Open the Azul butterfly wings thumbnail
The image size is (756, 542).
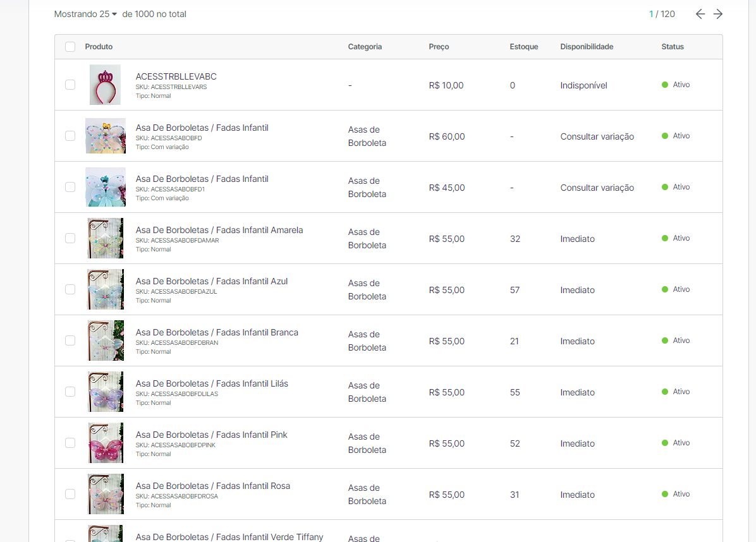point(106,289)
